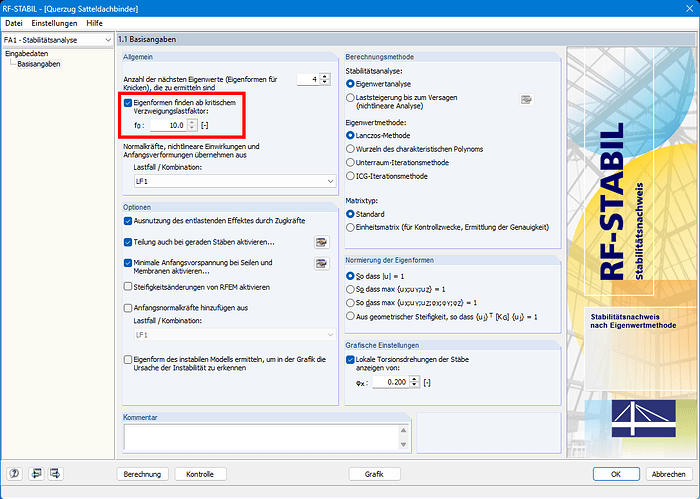Viewport: 700px width, 499px height.
Task: Toggle Eigenformen finden ab kritischem Verzweigungslastfaktor checkbox
Action: pyautogui.click(x=128, y=103)
